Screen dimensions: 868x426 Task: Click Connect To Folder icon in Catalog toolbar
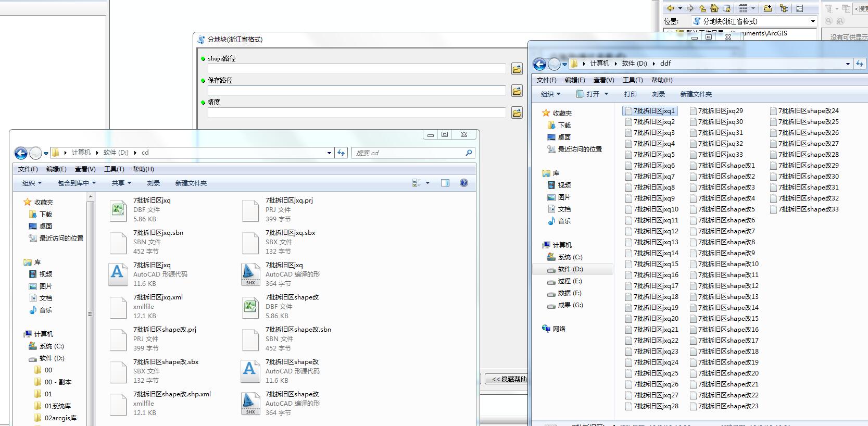coord(768,8)
